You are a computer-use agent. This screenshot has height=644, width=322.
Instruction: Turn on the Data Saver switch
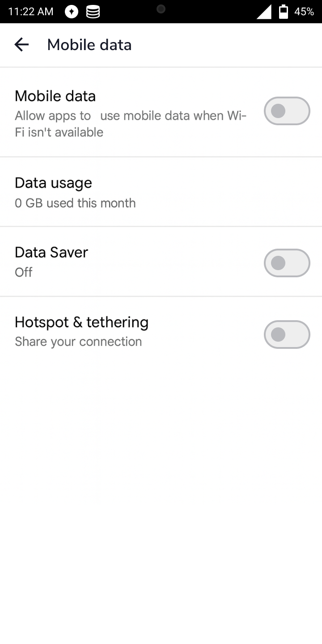[x=287, y=263]
